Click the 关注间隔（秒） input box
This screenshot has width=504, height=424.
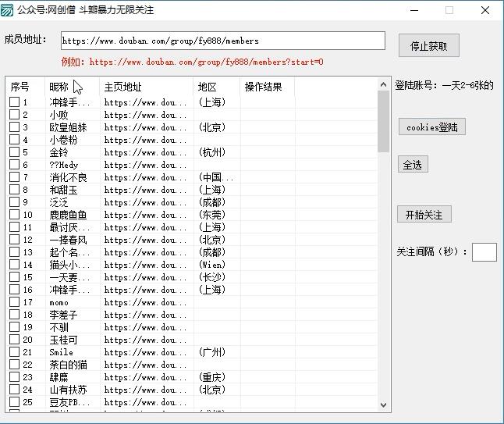pos(484,252)
